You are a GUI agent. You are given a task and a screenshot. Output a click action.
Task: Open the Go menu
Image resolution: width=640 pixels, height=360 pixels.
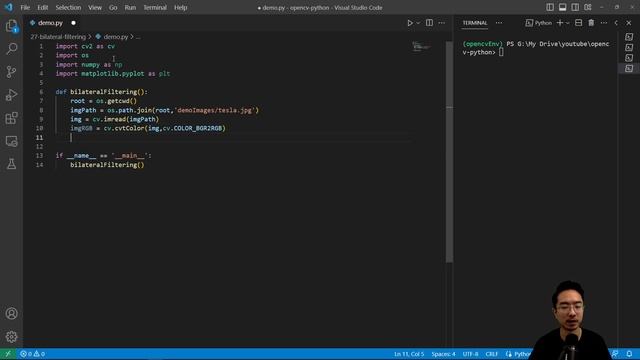[x=113, y=7]
